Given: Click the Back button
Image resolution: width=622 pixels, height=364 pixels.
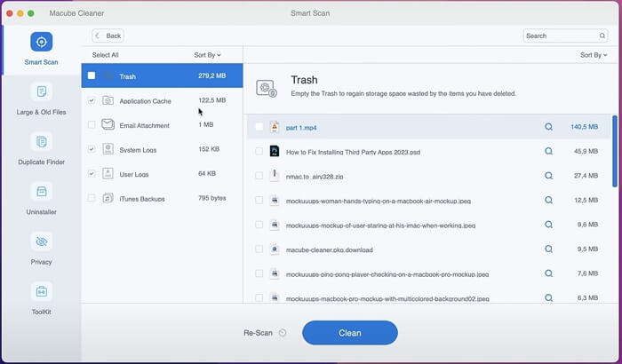Looking at the screenshot, I should [108, 36].
